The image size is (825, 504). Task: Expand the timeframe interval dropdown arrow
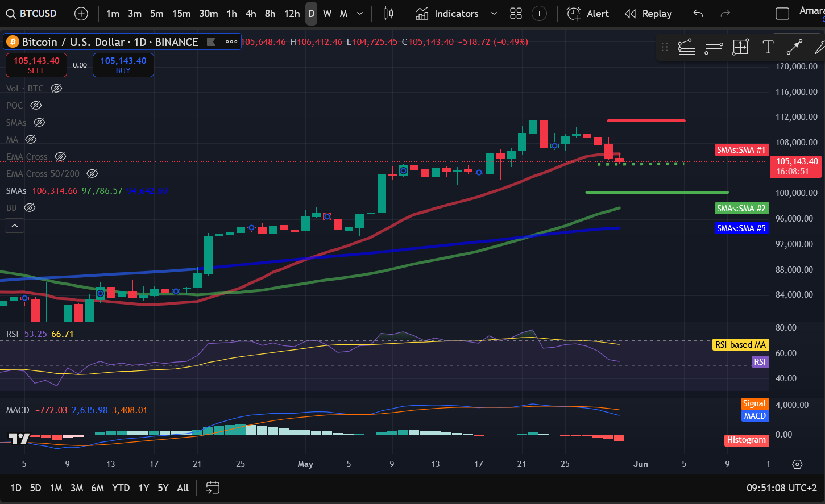point(359,14)
